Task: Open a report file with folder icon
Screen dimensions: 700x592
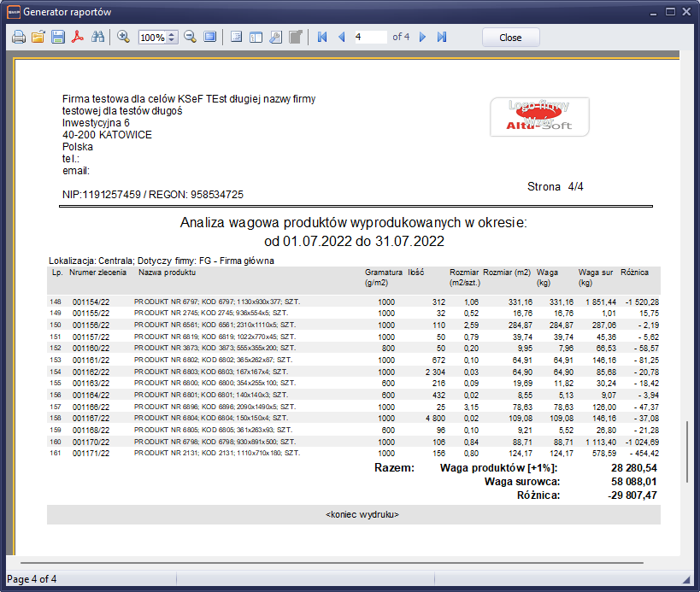Action: click(x=38, y=38)
